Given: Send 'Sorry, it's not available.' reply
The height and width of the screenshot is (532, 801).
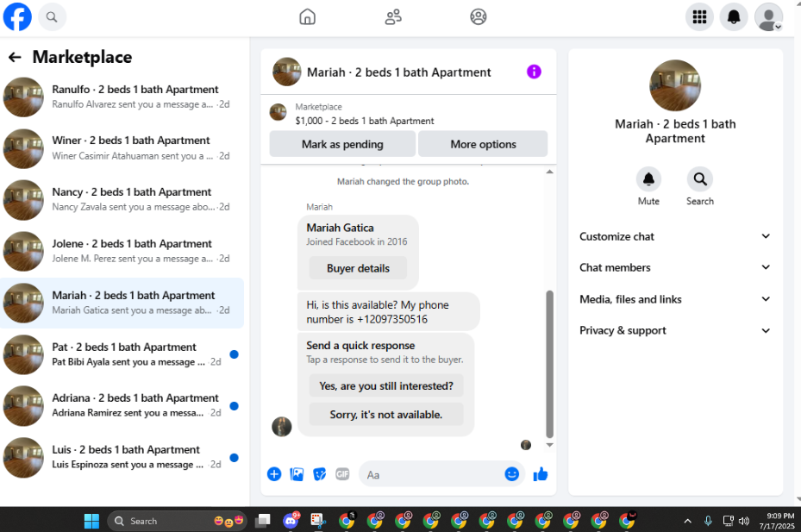Looking at the screenshot, I should click(x=386, y=415).
